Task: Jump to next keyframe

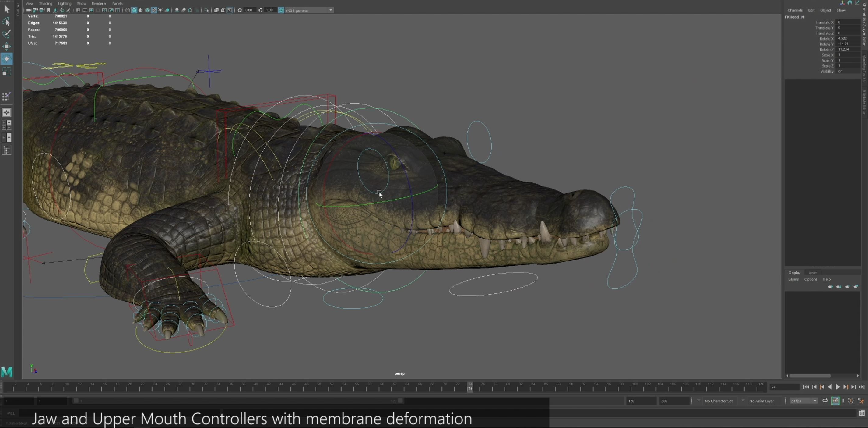Action: click(846, 387)
